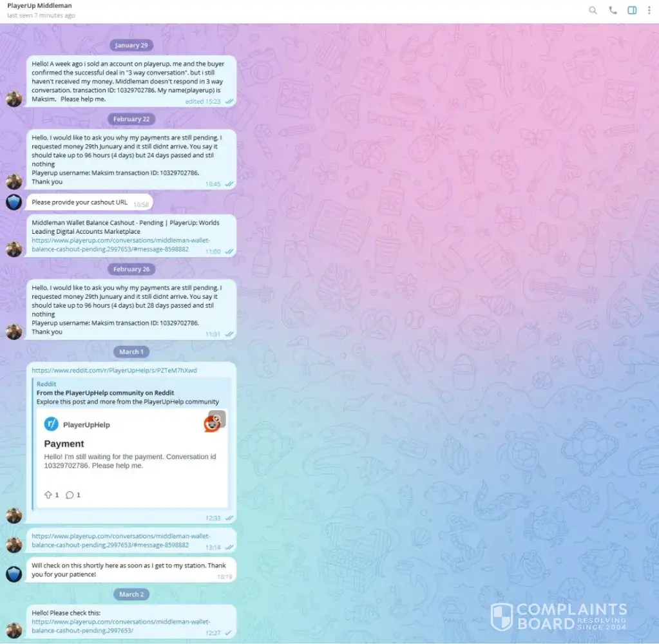Click sender avatar beside Reddit preview message

(14, 515)
